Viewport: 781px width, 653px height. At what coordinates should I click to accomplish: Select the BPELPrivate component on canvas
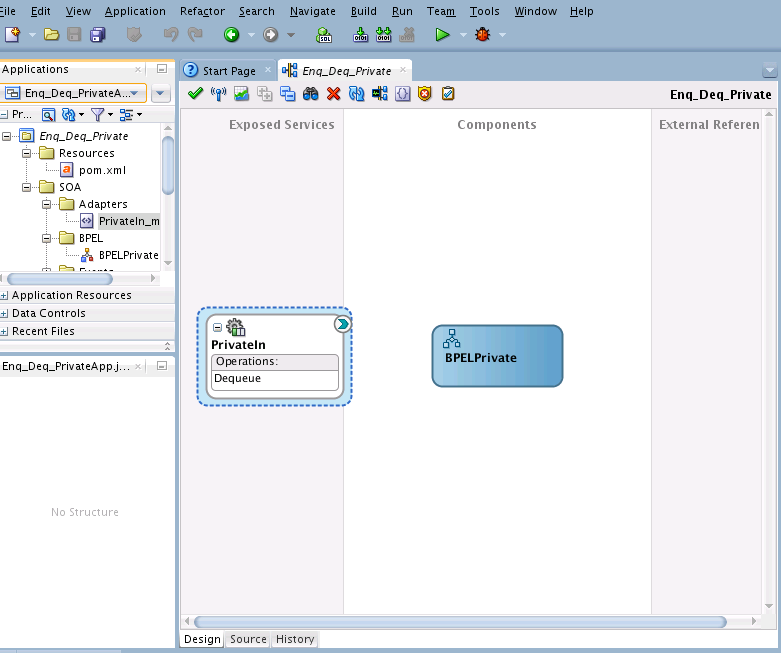click(x=497, y=356)
